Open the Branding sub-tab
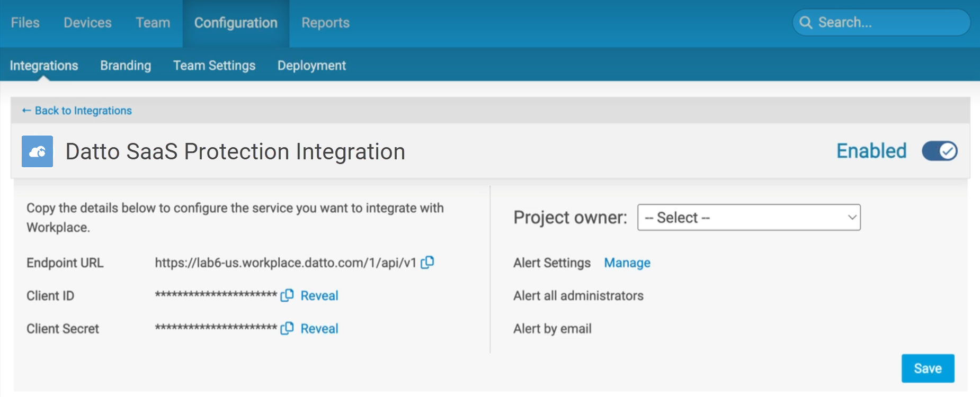The height and width of the screenshot is (397, 980). [x=126, y=66]
